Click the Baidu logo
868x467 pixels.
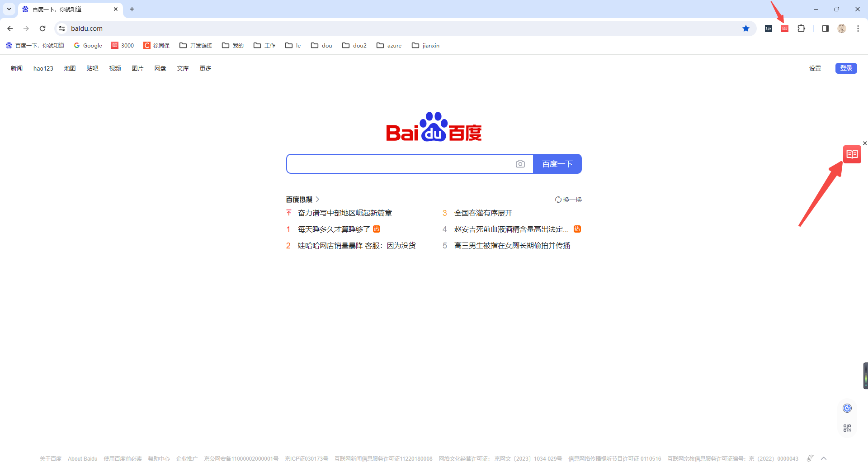(x=434, y=127)
